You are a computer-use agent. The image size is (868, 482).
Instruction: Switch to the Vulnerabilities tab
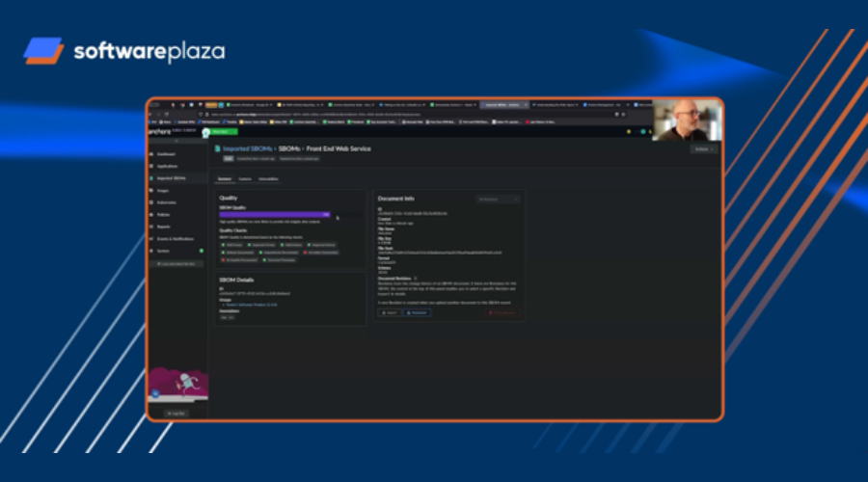click(x=268, y=178)
